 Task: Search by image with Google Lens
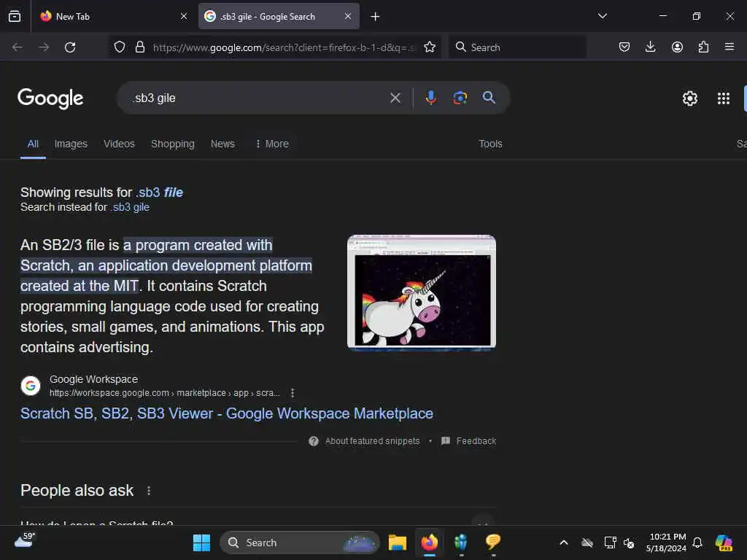460,98
